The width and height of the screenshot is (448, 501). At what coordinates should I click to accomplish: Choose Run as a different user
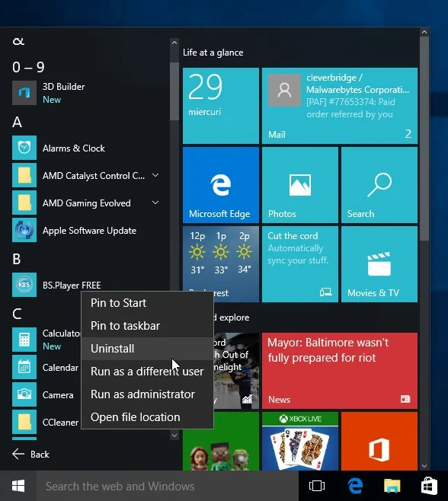click(x=147, y=372)
